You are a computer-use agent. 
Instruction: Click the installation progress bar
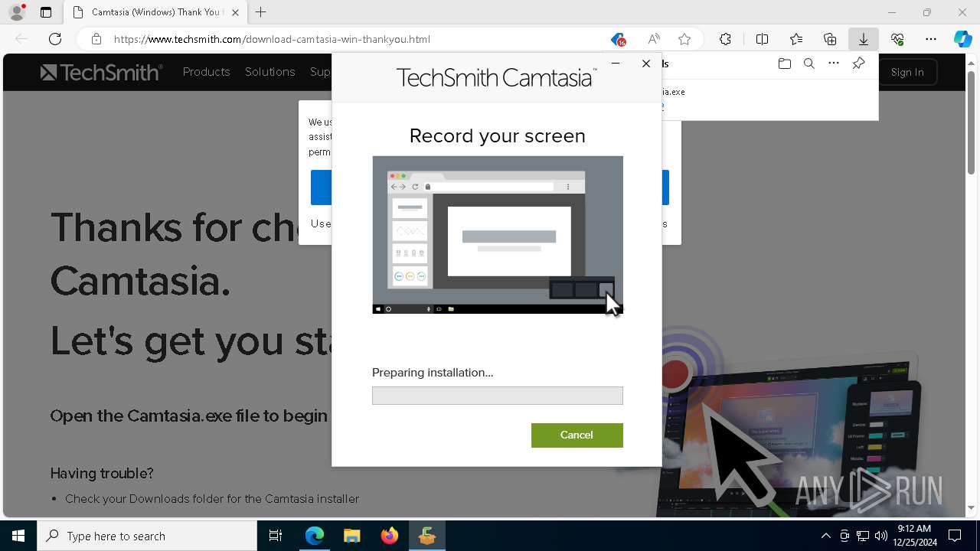coord(498,395)
